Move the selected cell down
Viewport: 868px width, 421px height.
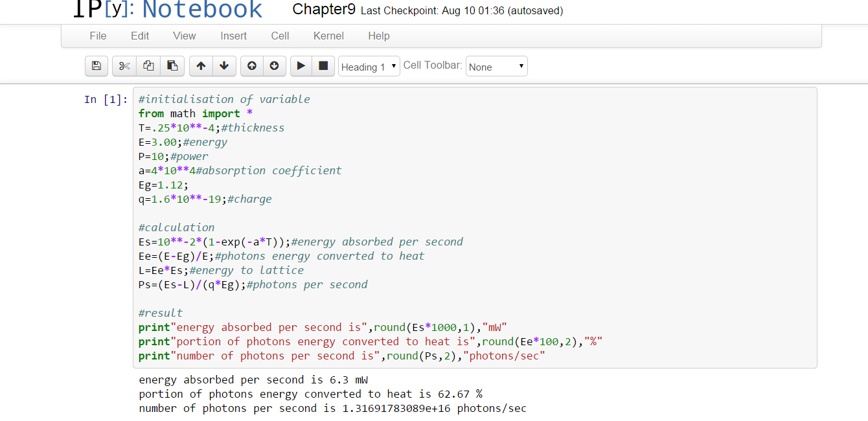[224, 66]
